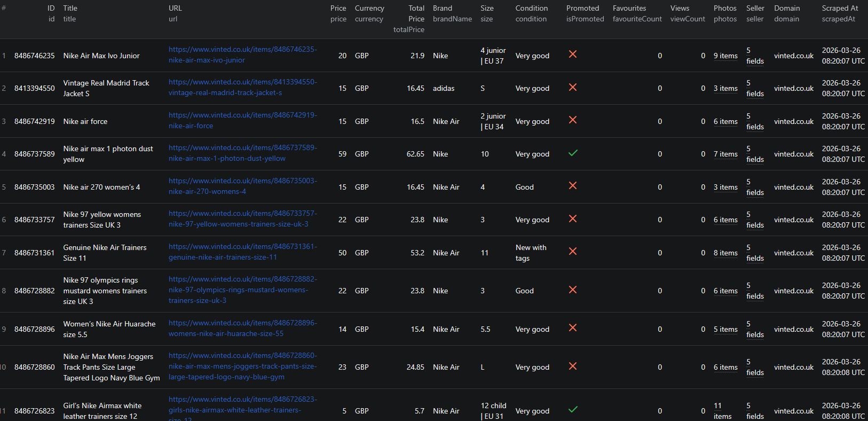Screen dimensions: 868x421
Task: Expand seller 5 fields for Women's Nike Air Huarache
Action: pyautogui.click(x=754, y=330)
